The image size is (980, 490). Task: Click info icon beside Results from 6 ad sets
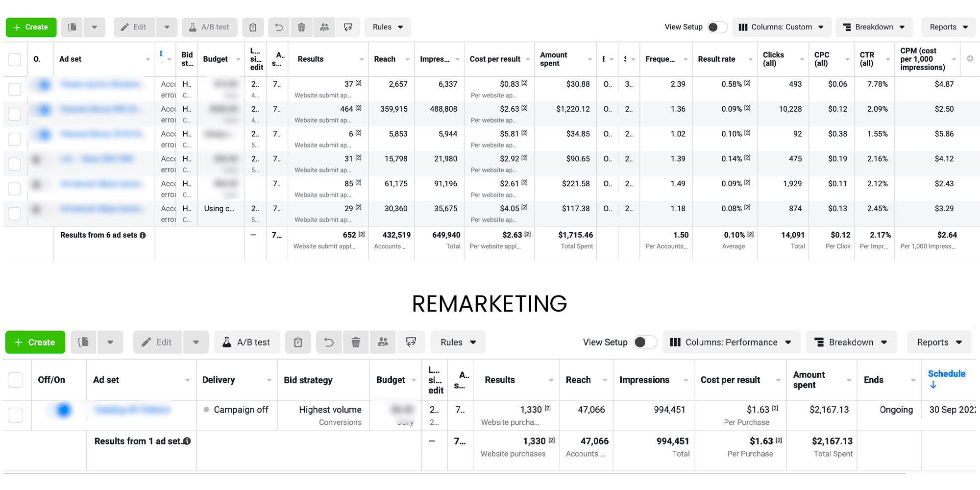coord(143,235)
